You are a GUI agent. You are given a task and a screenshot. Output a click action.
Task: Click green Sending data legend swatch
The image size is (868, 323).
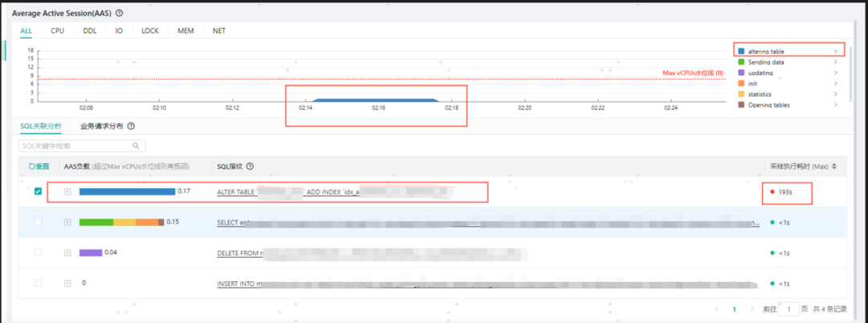741,63
